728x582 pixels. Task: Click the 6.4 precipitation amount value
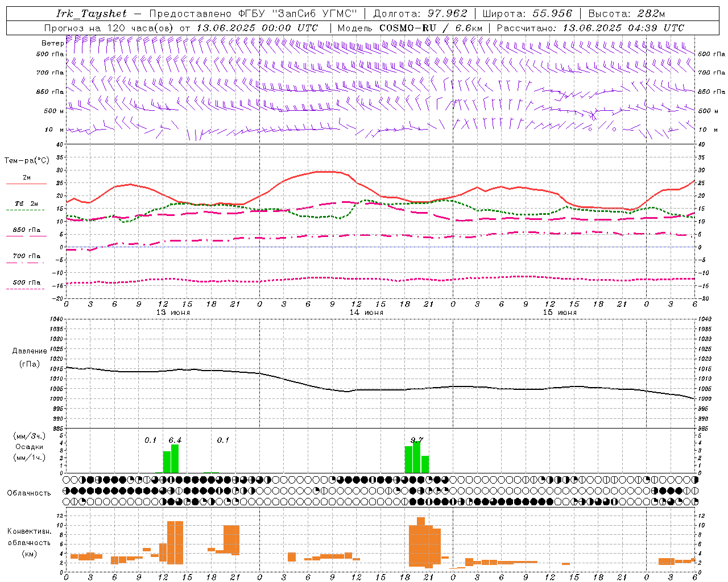point(175,440)
